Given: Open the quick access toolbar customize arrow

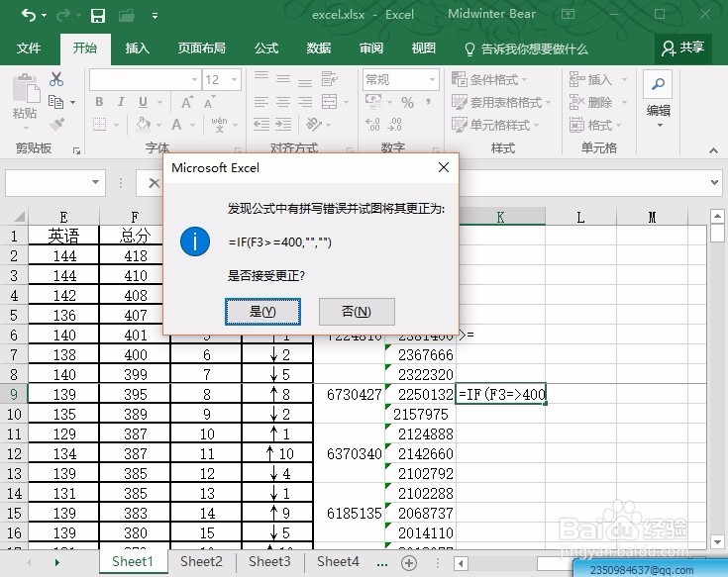Looking at the screenshot, I should pos(156,16).
